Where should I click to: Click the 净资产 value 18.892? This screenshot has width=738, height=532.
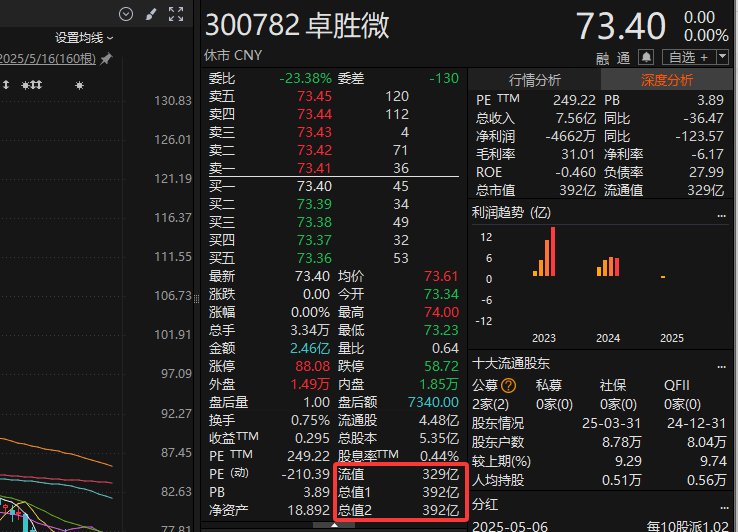coord(308,510)
